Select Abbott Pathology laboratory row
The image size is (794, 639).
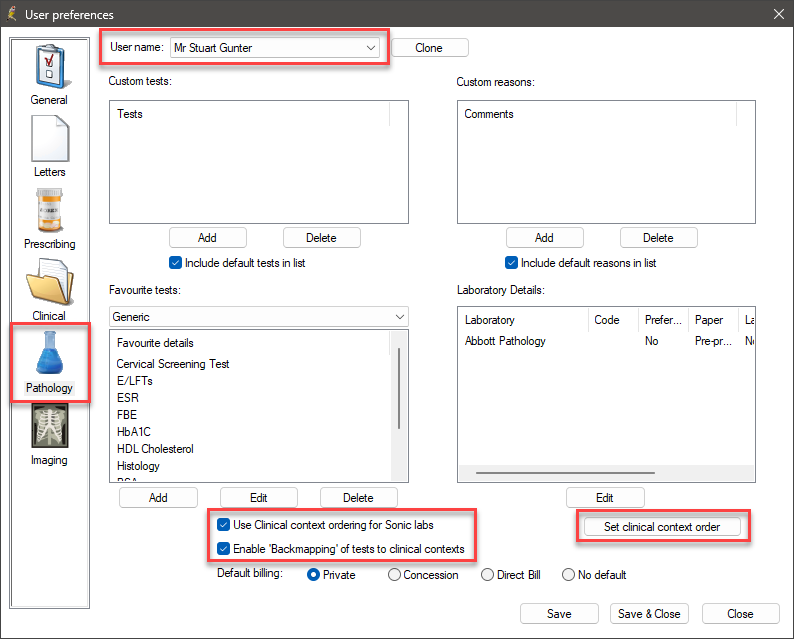505,341
